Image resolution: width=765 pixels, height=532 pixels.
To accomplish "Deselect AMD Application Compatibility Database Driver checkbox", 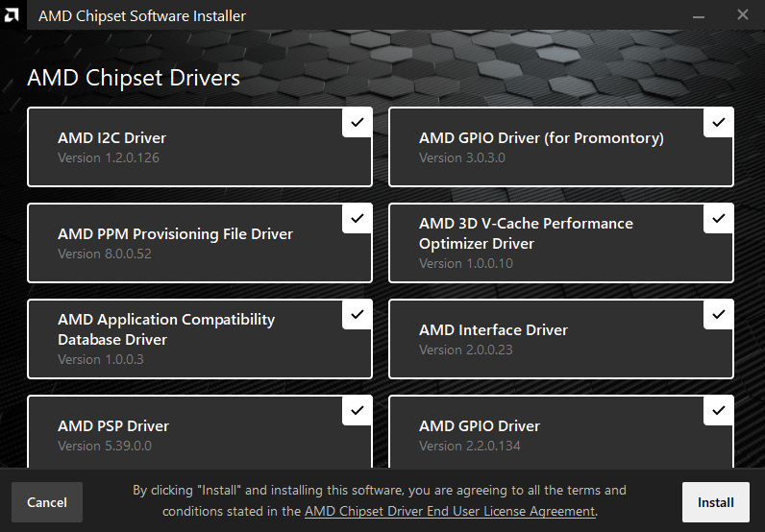I will [x=358, y=315].
